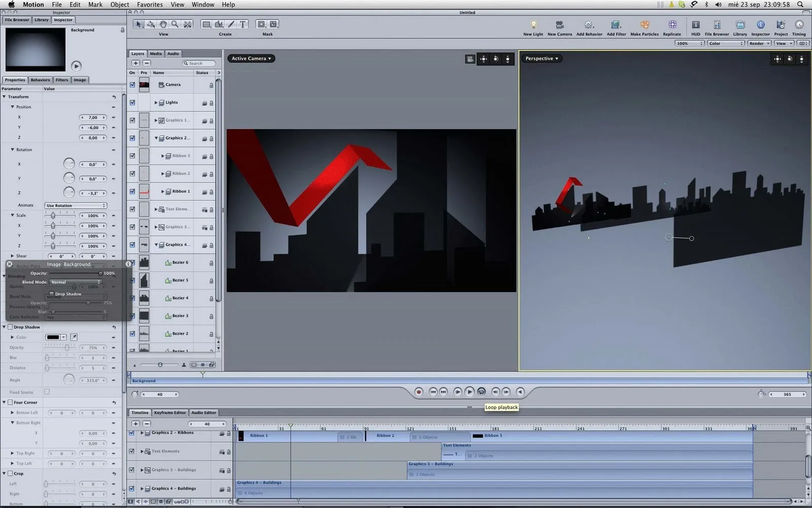Open the Mark menu
The height and width of the screenshot is (508, 812).
[x=95, y=4]
